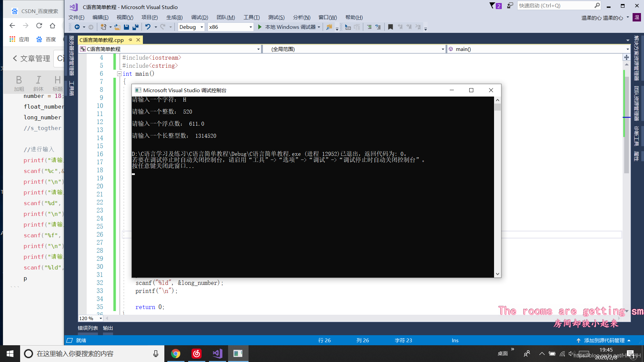Open Google Chrome from the taskbar
The width and height of the screenshot is (644, 362).
[175, 354]
